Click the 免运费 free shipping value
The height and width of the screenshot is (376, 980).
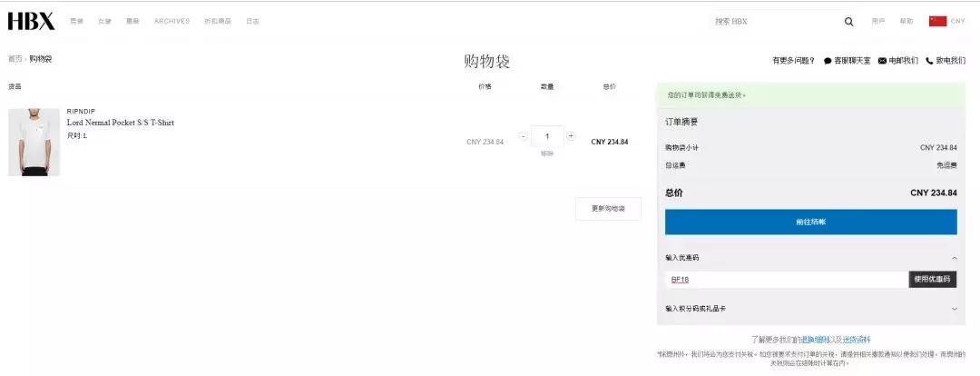pyautogui.click(x=946, y=165)
